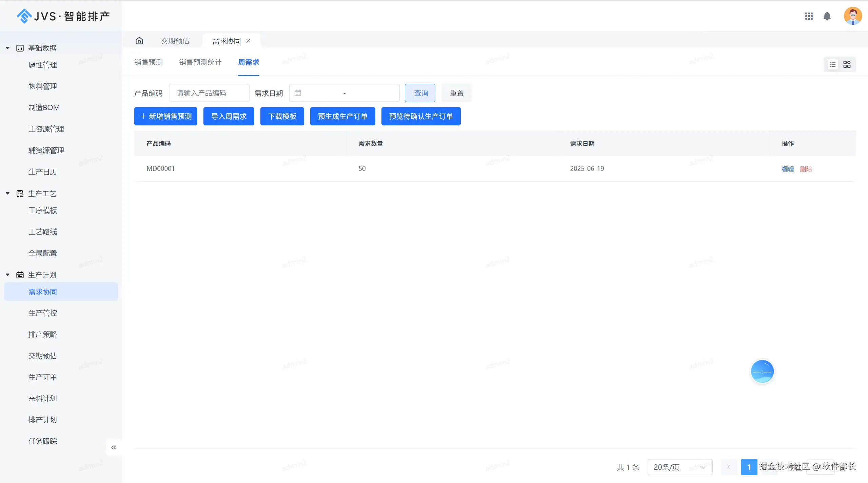This screenshot has width=868, height=483.
Task: Open 生产订单 in sidebar
Action: [43, 377]
